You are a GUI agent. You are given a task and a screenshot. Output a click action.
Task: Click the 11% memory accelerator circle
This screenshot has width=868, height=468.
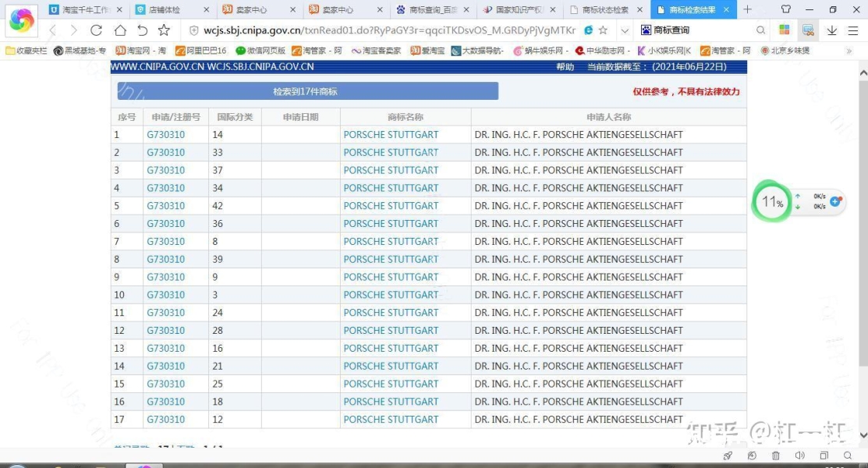click(771, 202)
